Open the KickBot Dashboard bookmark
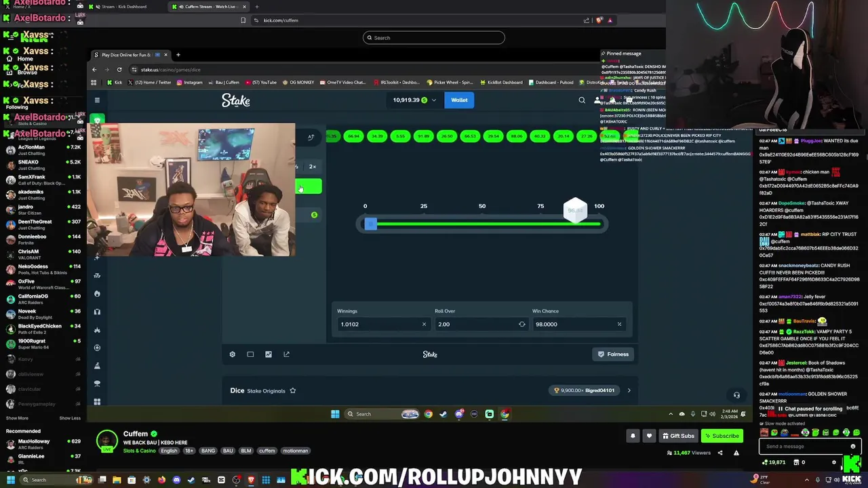The height and width of the screenshot is (488, 868). (502, 83)
